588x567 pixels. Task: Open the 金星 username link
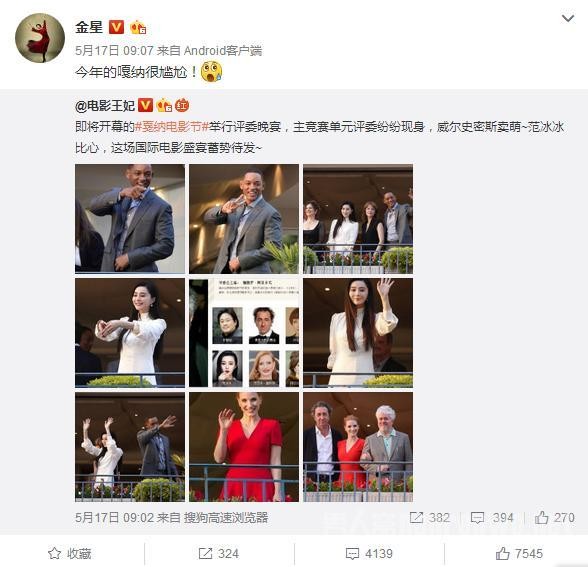(89, 27)
